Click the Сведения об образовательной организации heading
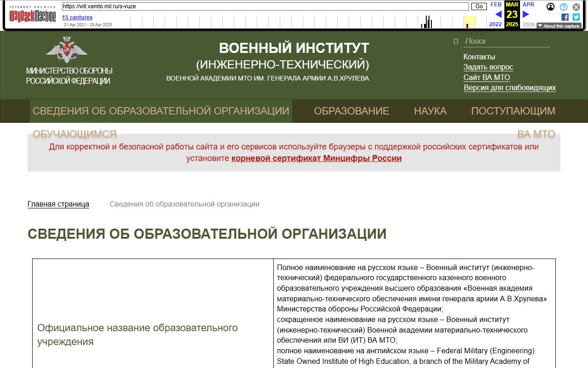Viewport: 588px width, 368px height. tap(207, 234)
